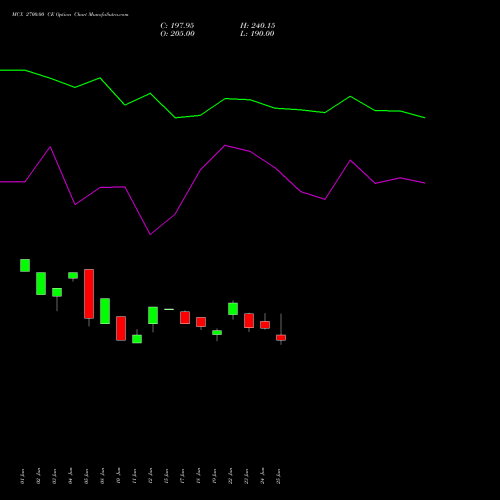Viewport: 500px width, 500px height.
Task: Select the high value 'H: 240.15'
Action: click(257, 26)
